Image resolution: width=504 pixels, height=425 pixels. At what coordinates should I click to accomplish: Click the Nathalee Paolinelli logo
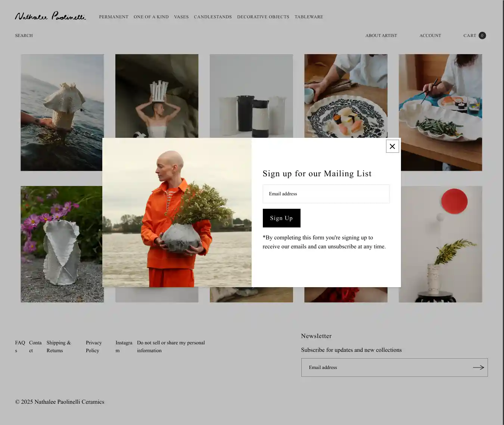click(50, 16)
